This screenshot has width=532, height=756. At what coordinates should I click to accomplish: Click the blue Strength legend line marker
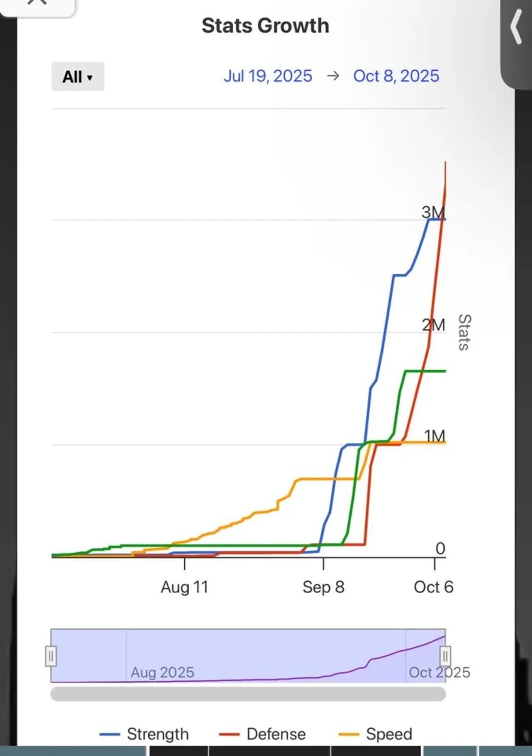coord(109,734)
